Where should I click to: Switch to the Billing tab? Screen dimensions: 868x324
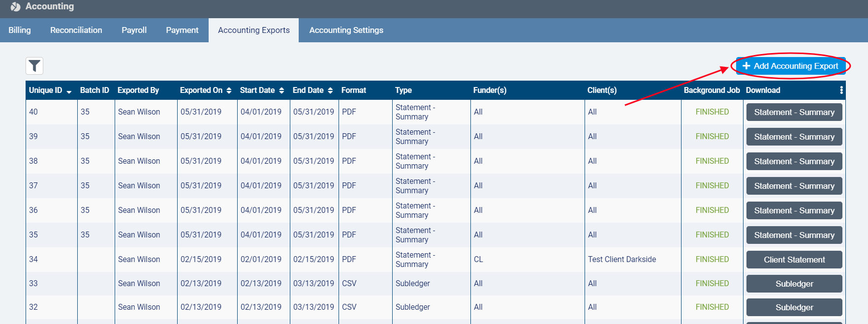(20, 30)
